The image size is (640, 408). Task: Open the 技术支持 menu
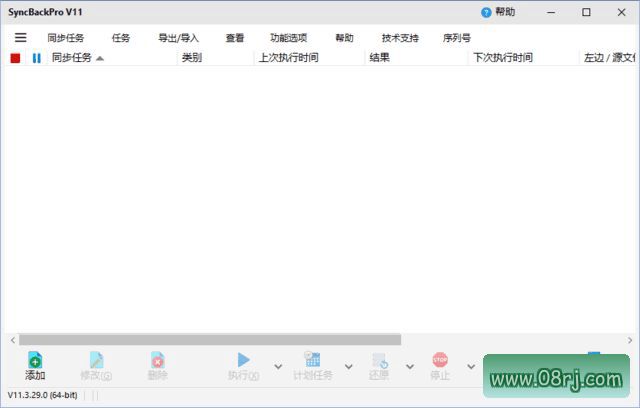400,38
